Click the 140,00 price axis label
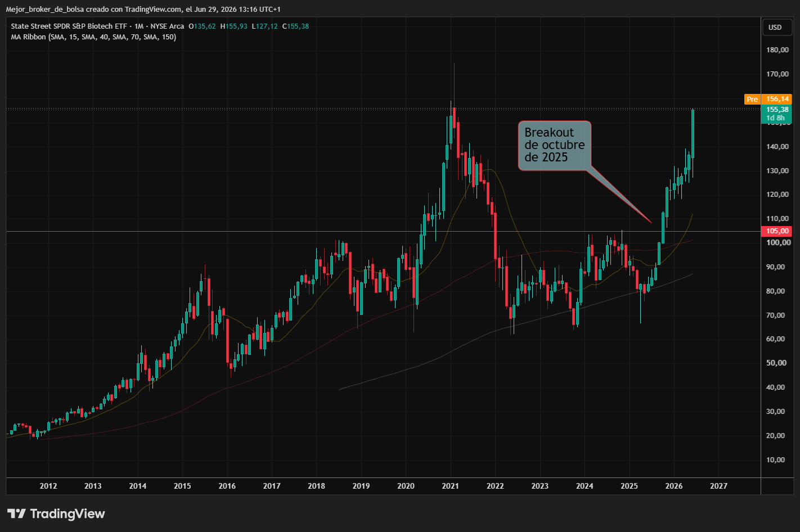Viewport: 800px width, 532px height. (x=778, y=147)
